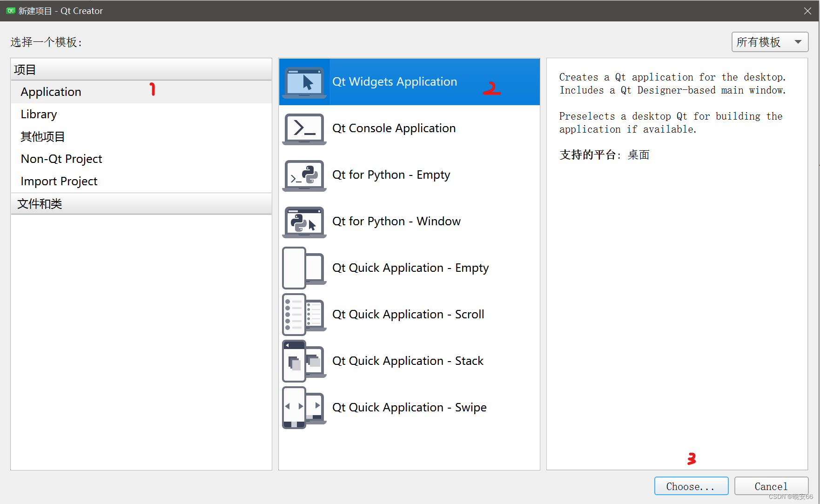Click the 项目 section header

(141, 69)
